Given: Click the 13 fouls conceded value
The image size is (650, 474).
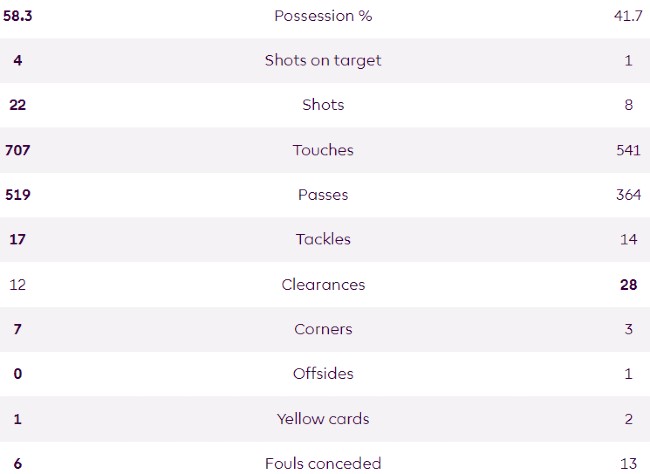Looking at the screenshot, I should click(x=628, y=463).
